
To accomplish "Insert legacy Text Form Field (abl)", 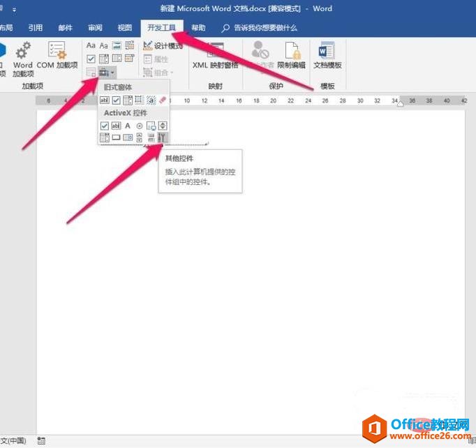I will [105, 100].
